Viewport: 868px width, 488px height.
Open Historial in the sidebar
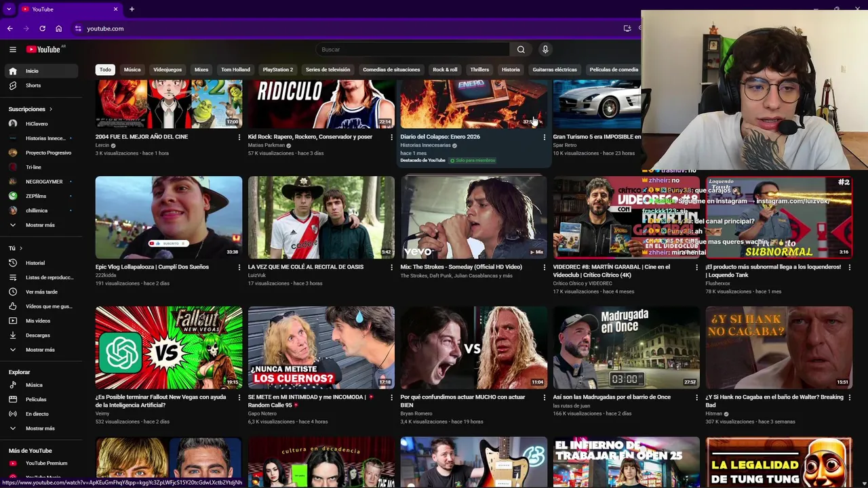[43, 263]
